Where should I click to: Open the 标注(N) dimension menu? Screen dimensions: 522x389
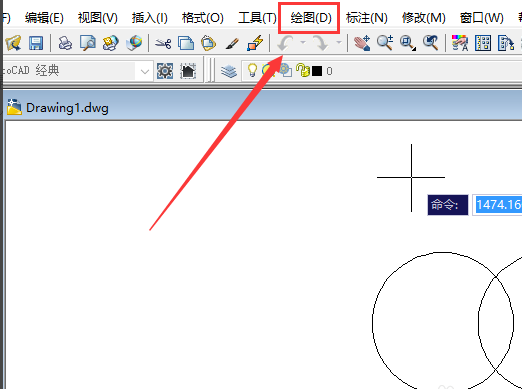367,18
